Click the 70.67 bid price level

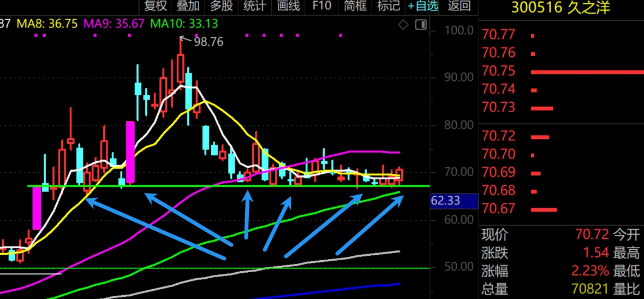499,209
